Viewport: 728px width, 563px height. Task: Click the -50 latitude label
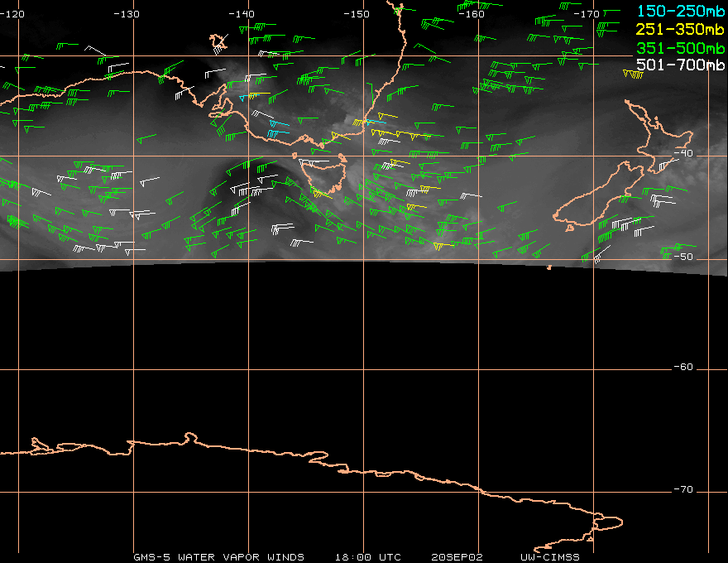pos(683,257)
